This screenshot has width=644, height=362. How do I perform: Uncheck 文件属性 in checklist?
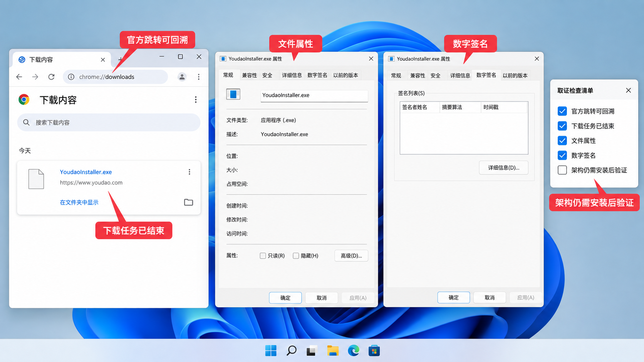[x=562, y=140]
